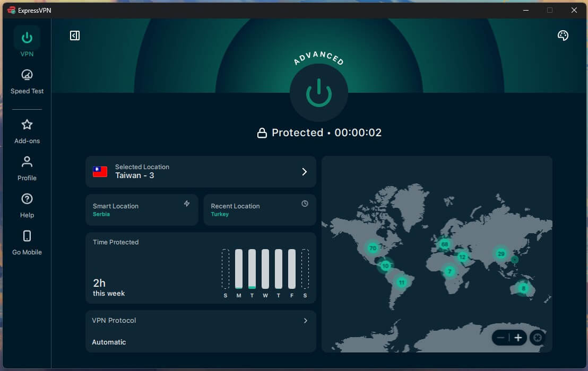Screen dimensions: 588x371
Task: Minimize the ExpressVPN window
Action: (526, 10)
